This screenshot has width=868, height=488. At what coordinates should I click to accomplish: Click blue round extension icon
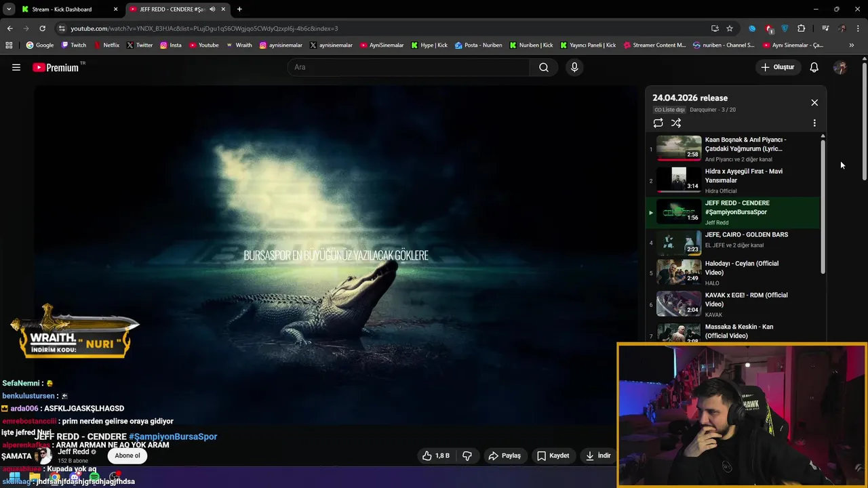pyautogui.click(x=752, y=28)
